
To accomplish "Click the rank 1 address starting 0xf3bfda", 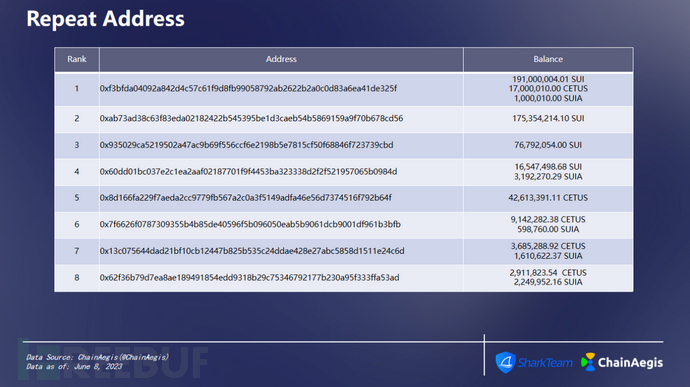I will coord(248,88).
